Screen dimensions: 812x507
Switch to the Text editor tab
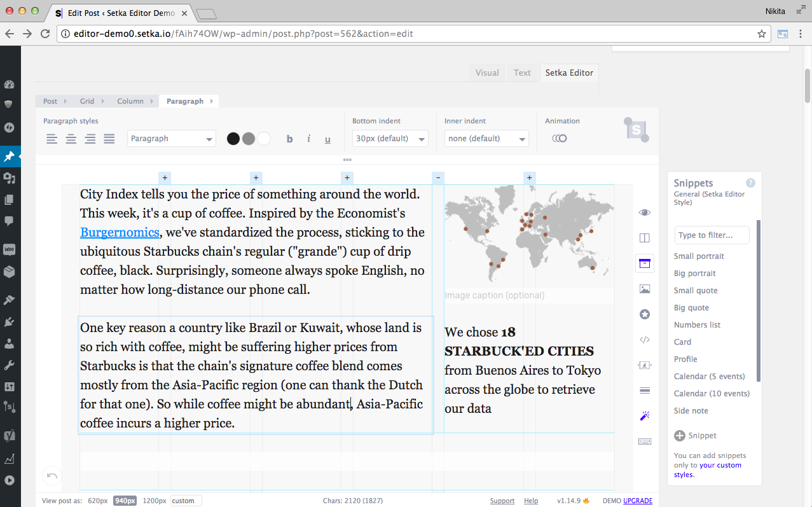pyautogui.click(x=522, y=73)
